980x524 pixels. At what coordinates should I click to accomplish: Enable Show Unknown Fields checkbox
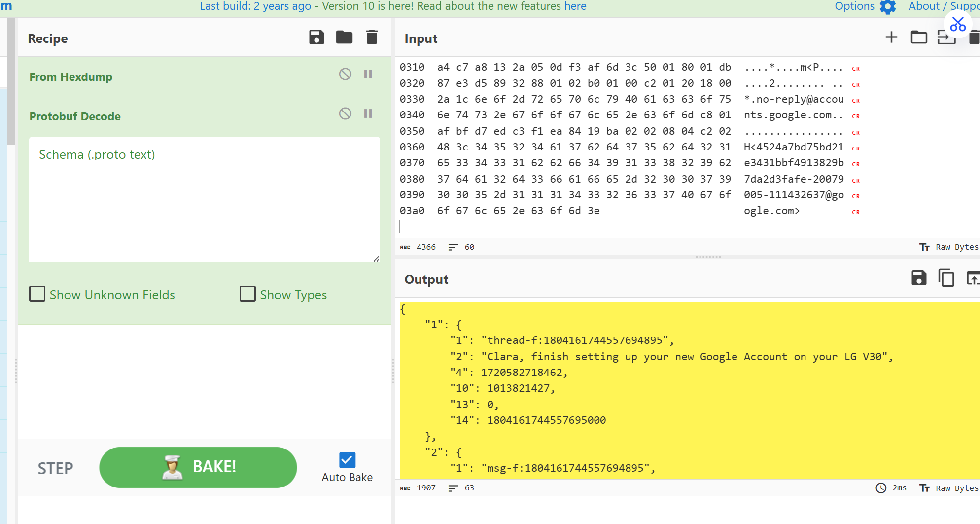37,294
